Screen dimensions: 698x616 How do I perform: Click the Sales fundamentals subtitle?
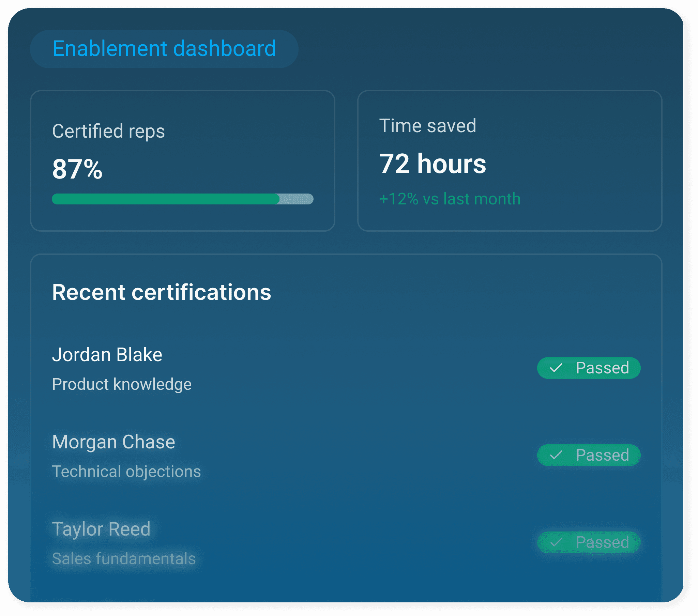tap(124, 559)
